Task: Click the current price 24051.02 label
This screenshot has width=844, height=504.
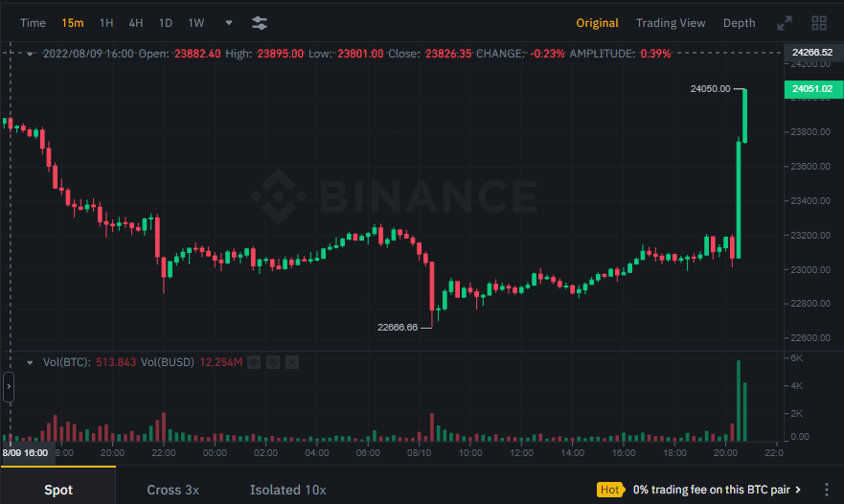Action: pyautogui.click(x=812, y=89)
